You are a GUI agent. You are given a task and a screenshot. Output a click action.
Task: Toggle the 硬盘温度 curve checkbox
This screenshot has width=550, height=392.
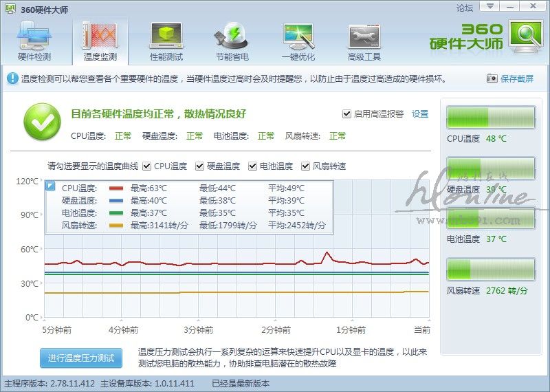pos(200,166)
